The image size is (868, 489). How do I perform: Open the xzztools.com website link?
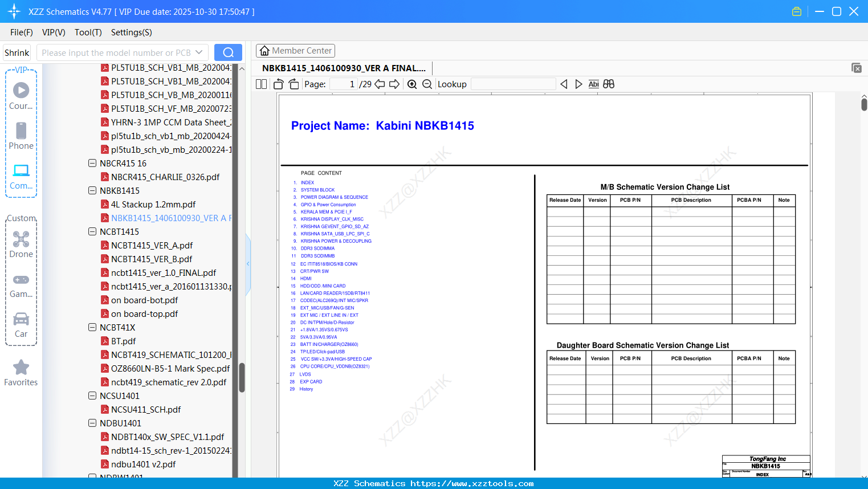pos(472,483)
